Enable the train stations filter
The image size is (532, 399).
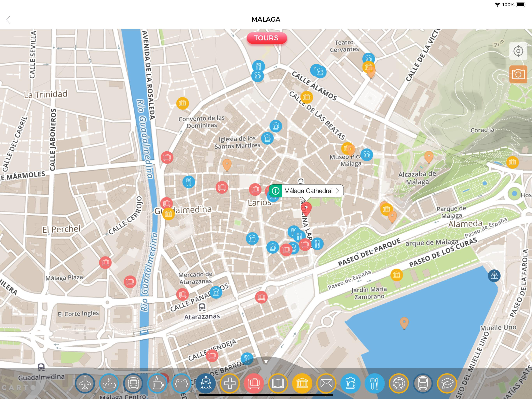click(x=423, y=383)
